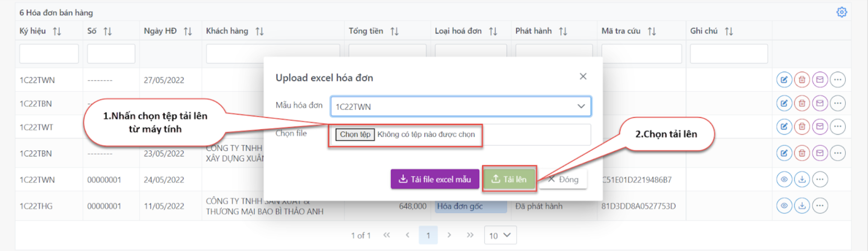Go to last page of results
Image resolution: width=868 pixels, height=251 pixels.
470,235
